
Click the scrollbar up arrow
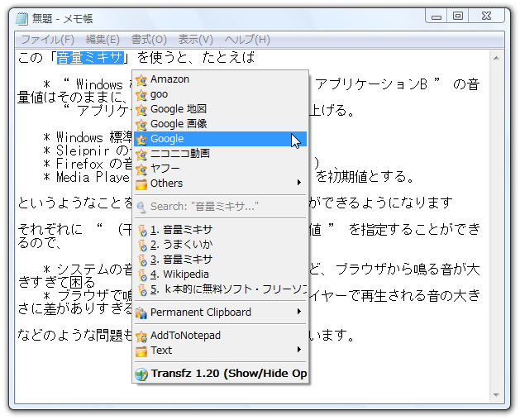(496, 59)
